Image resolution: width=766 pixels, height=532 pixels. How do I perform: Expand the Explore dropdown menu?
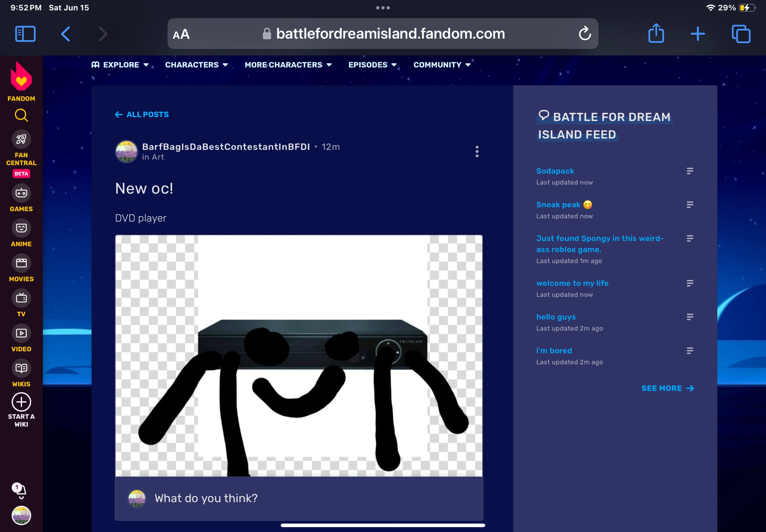coord(120,65)
